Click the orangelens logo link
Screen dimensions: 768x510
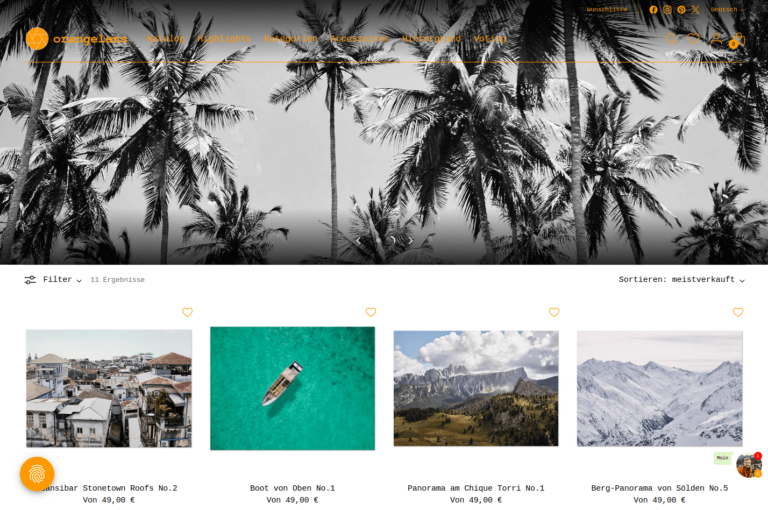pos(76,39)
